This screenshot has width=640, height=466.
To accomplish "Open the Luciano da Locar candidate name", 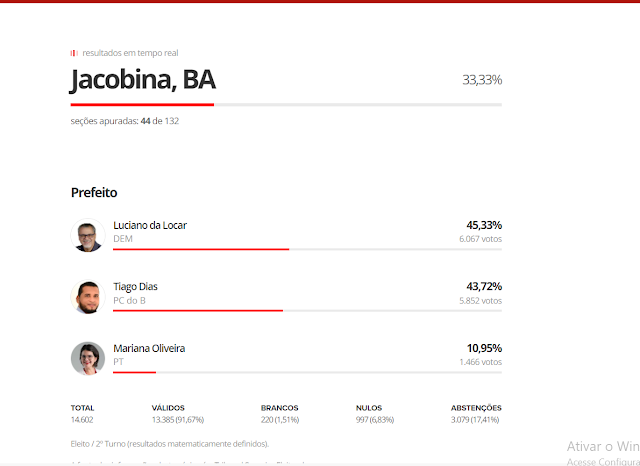I will 150,225.
